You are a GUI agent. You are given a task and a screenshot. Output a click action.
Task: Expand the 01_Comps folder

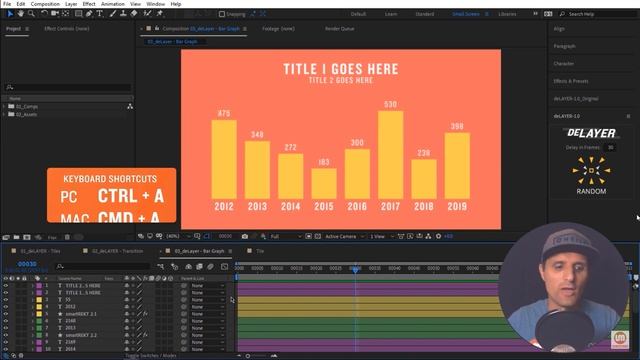(x=4, y=107)
